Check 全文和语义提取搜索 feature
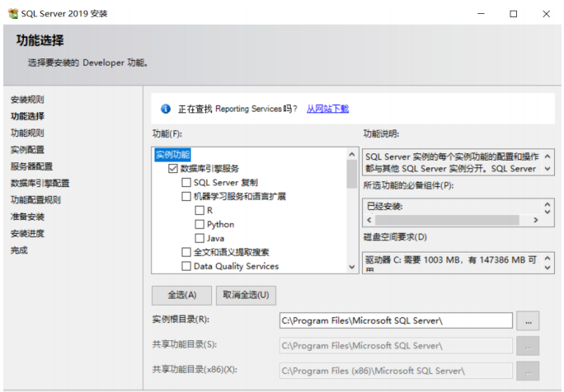The image size is (564, 392). [186, 252]
